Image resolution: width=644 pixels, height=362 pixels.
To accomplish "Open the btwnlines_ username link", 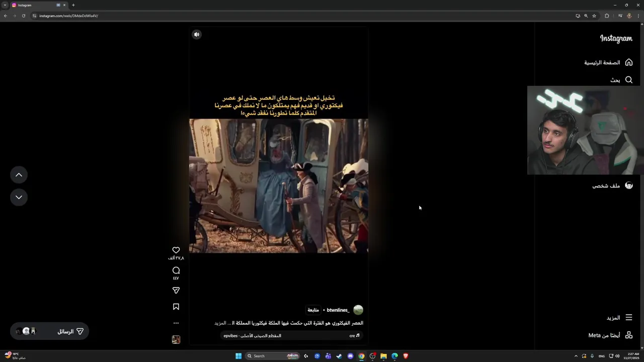I will [338, 310].
